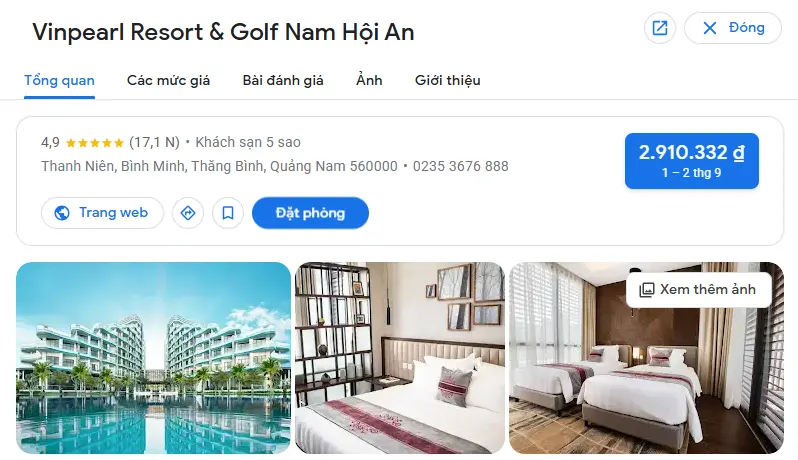Open the double bed room photo
This screenshot has width=798, height=460.
[400, 358]
